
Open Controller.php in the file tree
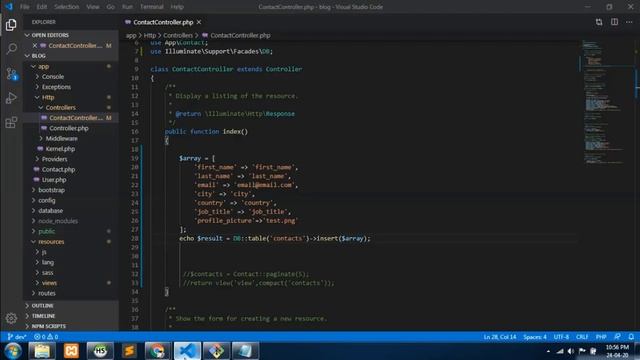[70, 128]
